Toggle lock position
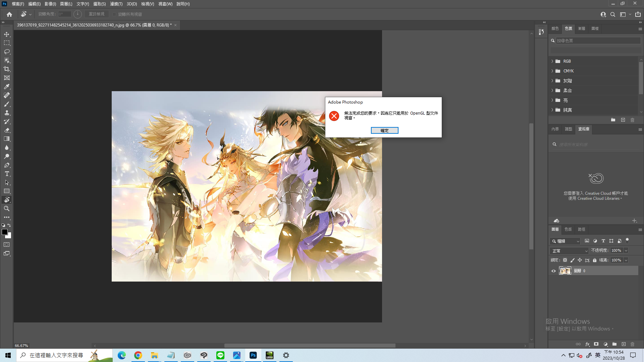Viewport: 644px width, 362px height. tap(580, 260)
